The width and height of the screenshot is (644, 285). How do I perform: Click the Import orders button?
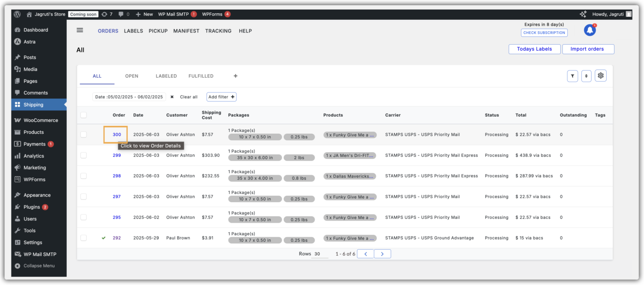coord(588,49)
